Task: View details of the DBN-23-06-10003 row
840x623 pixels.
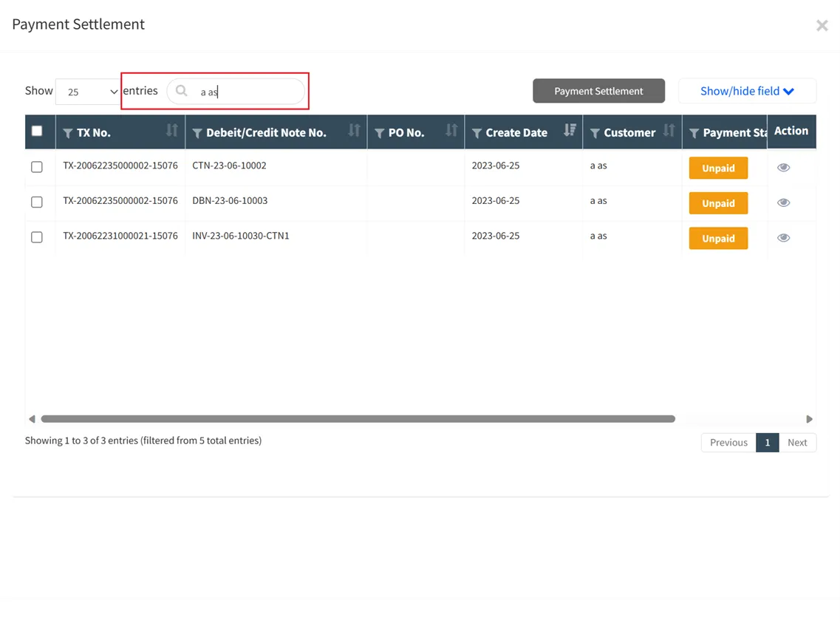Action: tap(783, 202)
